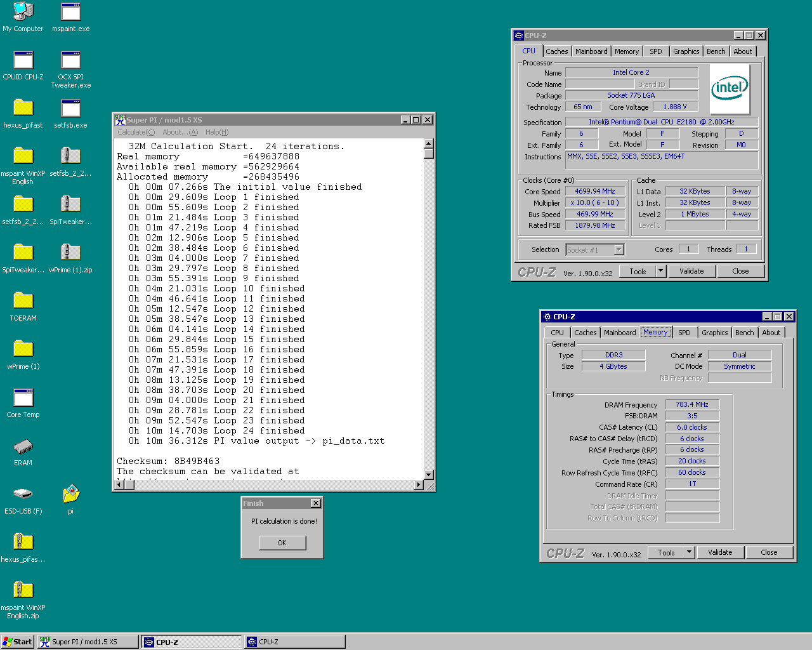Screen dimensions: 812x650
Task: Click bottom CPU-Z window title icon
Action: [x=547, y=317]
